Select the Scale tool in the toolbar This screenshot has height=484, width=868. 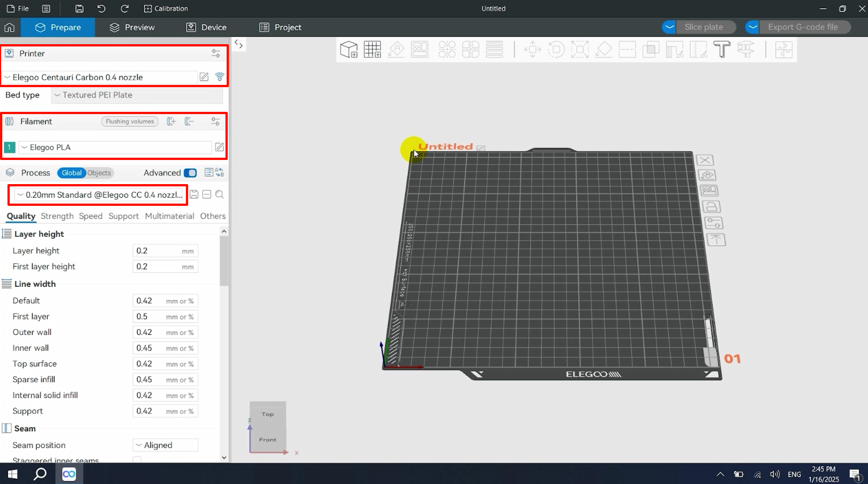pyautogui.click(x=580, y=49)
